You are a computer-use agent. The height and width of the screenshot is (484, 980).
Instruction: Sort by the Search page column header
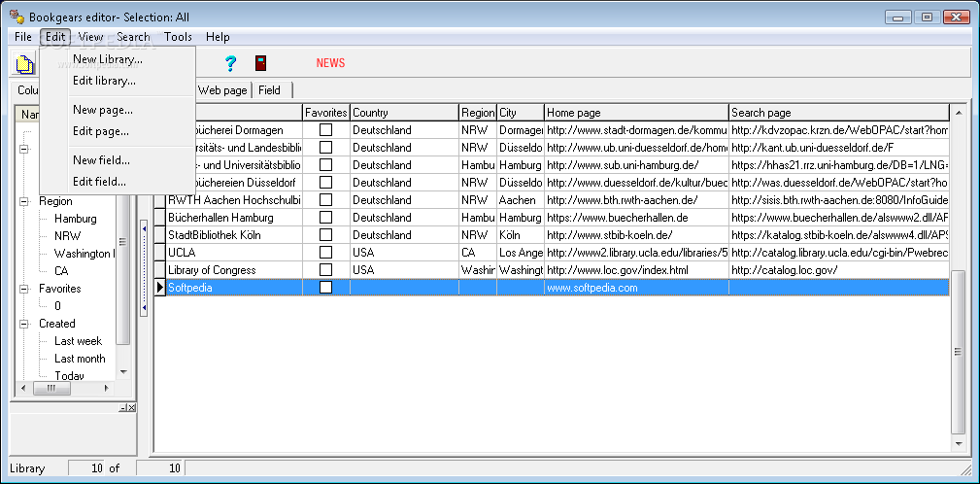point(839,113)
